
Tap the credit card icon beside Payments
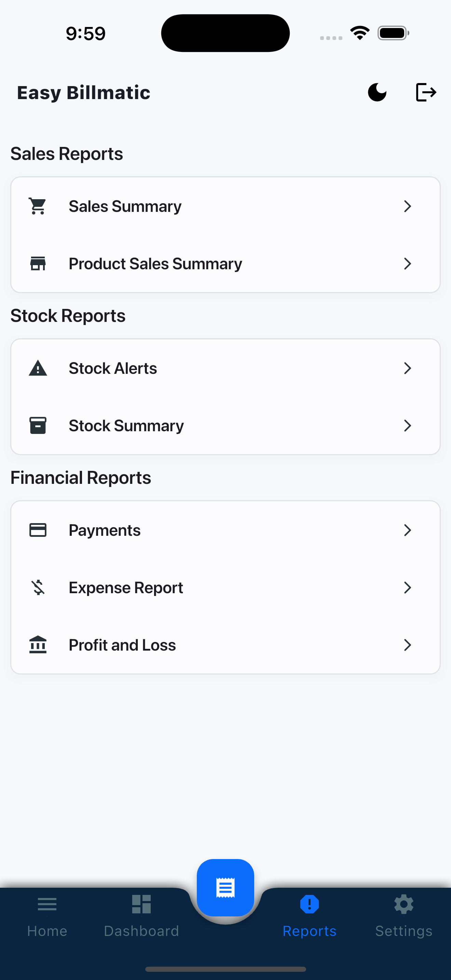38,530
